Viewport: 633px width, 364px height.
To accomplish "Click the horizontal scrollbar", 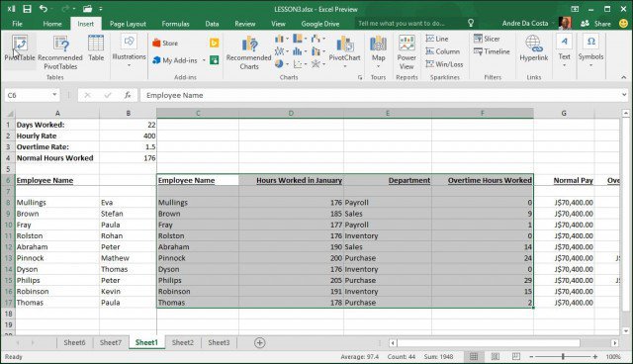I will (489, 343).
